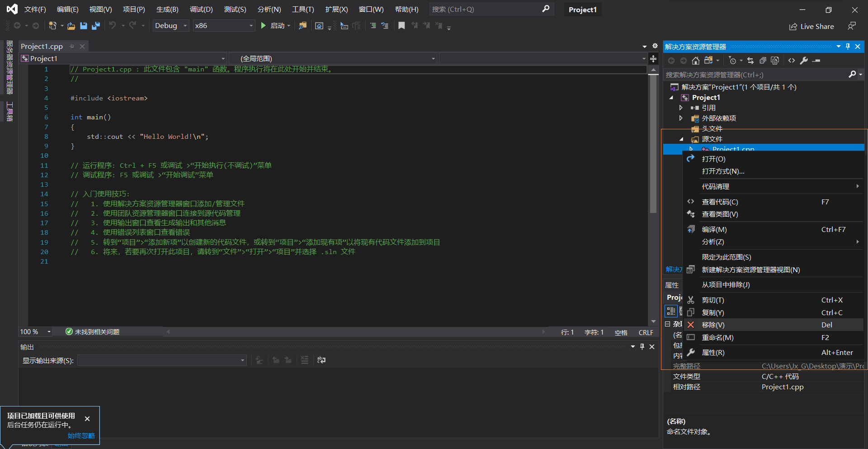Open Find in Files search tool
This screenshot has height=449, width=868.
(x=303, y=26)
